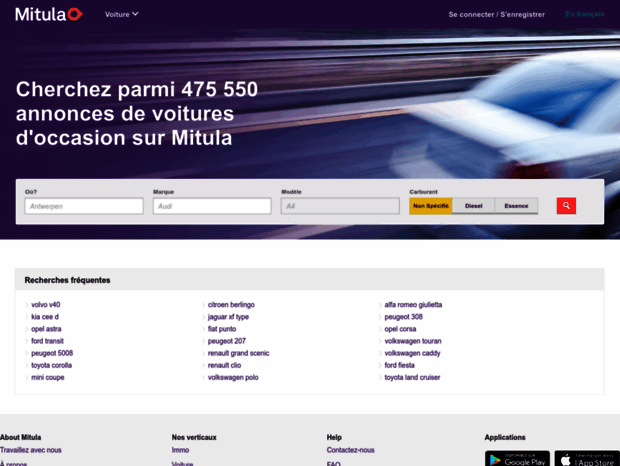
Task: Click the Help footer heading
Action: click(334, 438)
